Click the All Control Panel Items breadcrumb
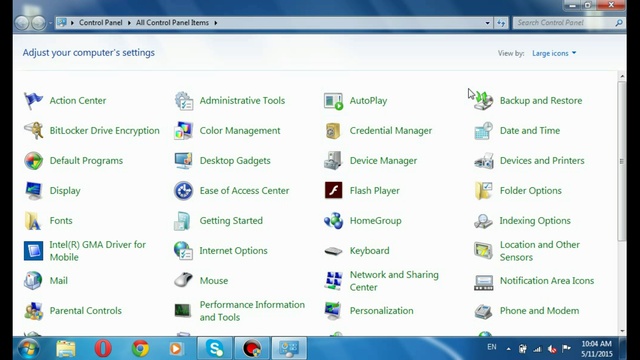 tap(172, 23)
